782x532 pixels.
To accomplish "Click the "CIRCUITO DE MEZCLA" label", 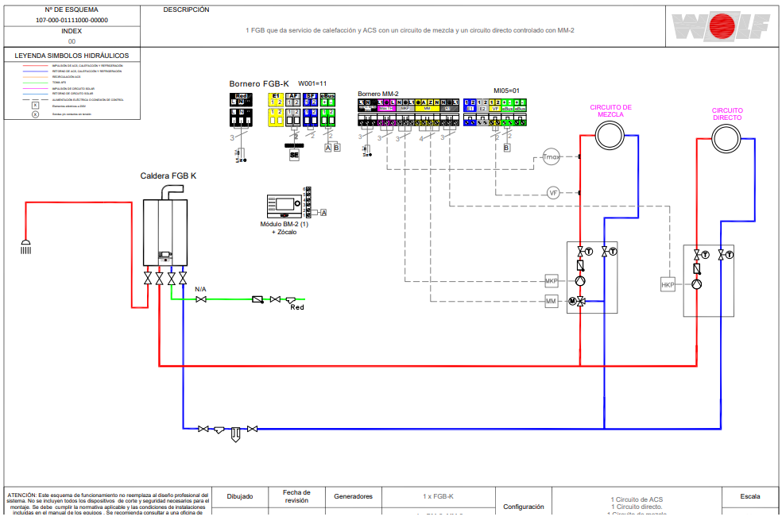I will (x=611, y=110).
